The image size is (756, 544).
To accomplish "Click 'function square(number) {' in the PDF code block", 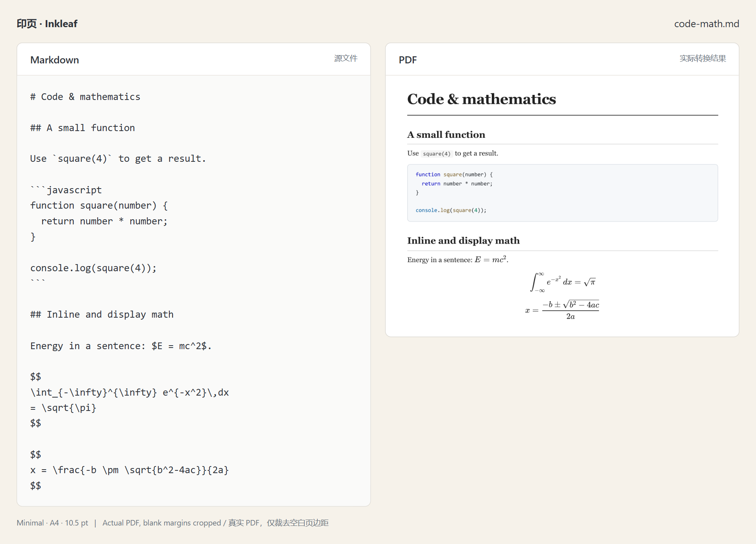I will [454, 174].
